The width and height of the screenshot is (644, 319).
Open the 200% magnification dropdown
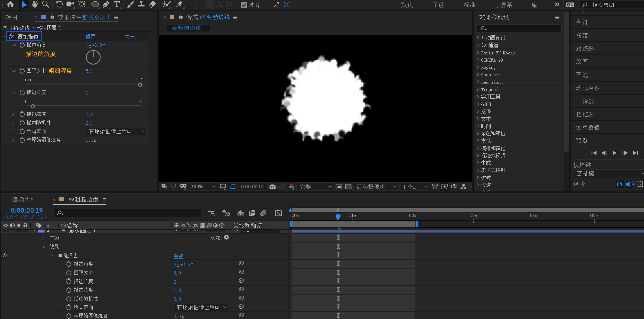[x=203, y=186]
